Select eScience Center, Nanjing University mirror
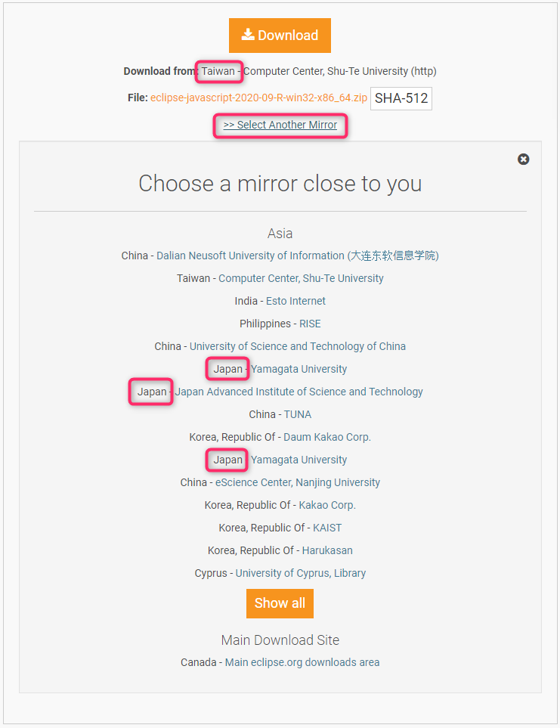The image size is (560, 728). (298, 483)
